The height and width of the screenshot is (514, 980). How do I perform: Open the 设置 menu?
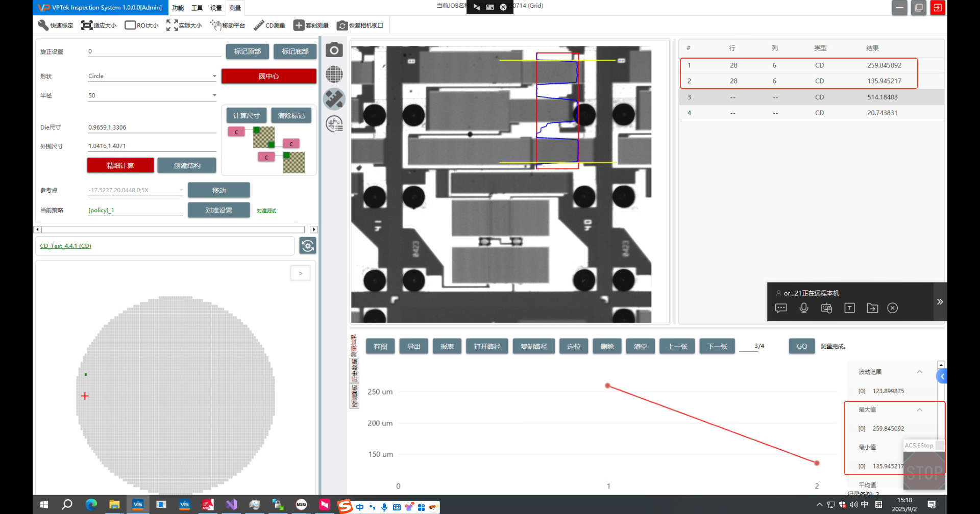click(216, 8)
